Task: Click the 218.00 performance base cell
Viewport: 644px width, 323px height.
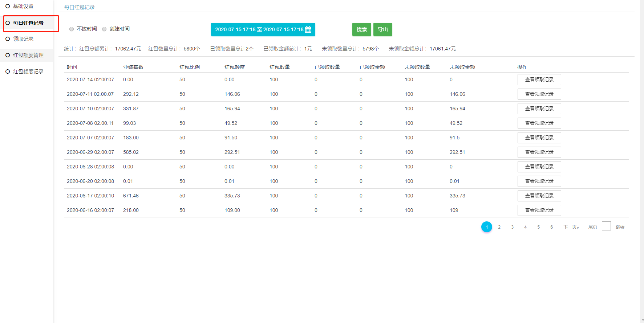Action: (x=131, y=210)
